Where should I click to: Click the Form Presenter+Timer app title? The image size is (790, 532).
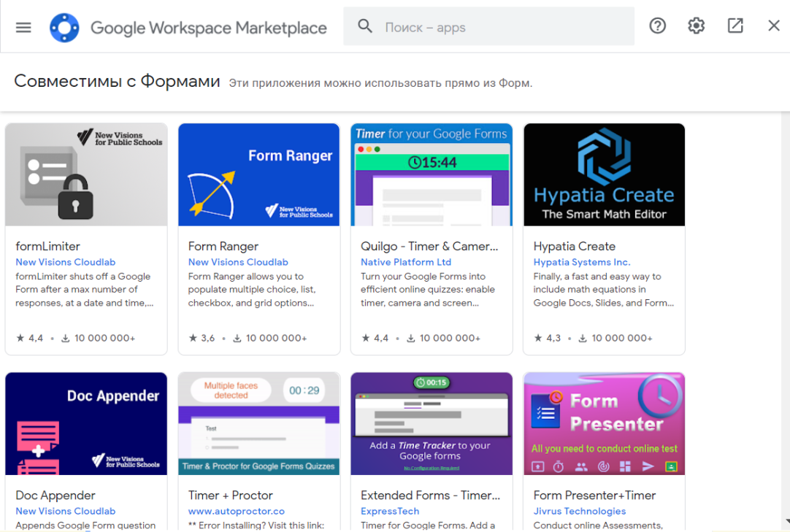pos(594,496)
